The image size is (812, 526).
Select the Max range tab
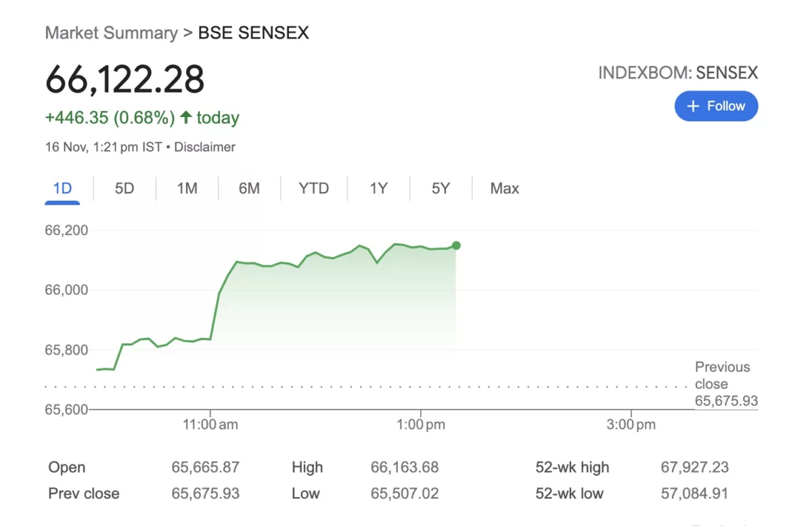504,189
